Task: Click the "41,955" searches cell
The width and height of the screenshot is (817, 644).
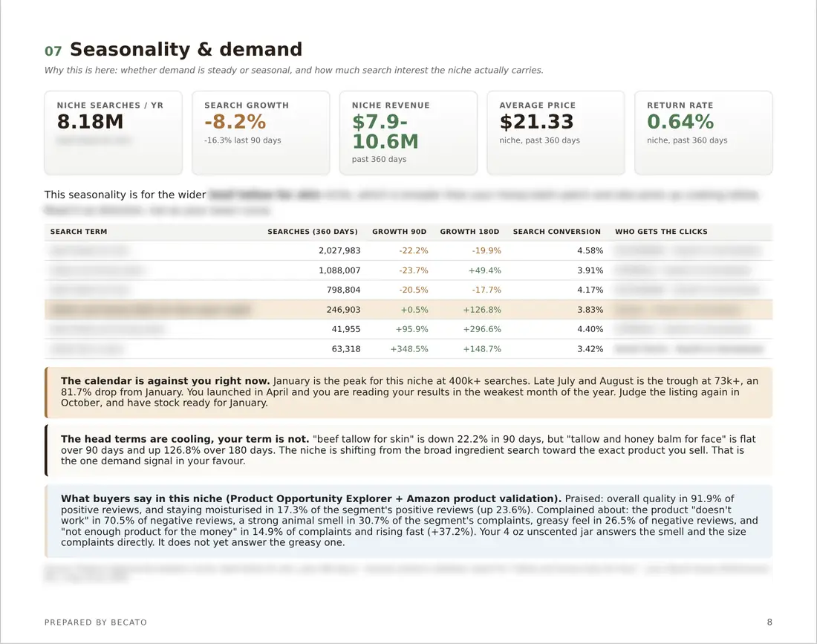Action: tap(346, 329)
